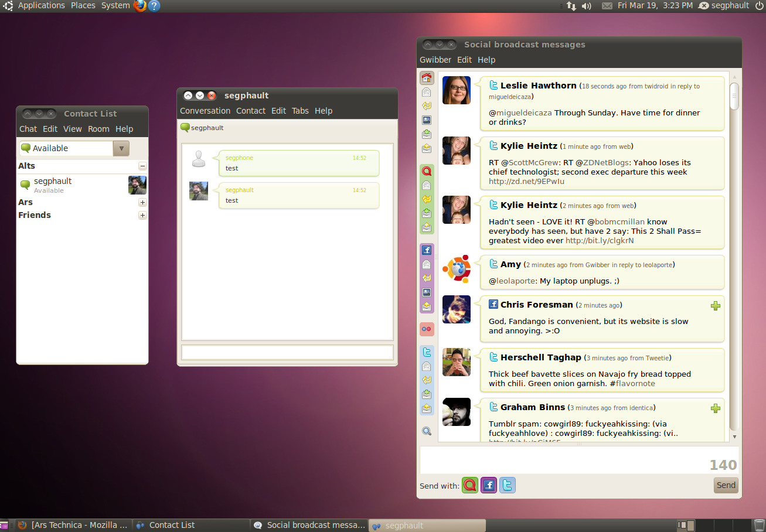Screen dimensions: 766x532
Task: Open Sent messages under the Twitter account
Action: [x=427, y=408]
